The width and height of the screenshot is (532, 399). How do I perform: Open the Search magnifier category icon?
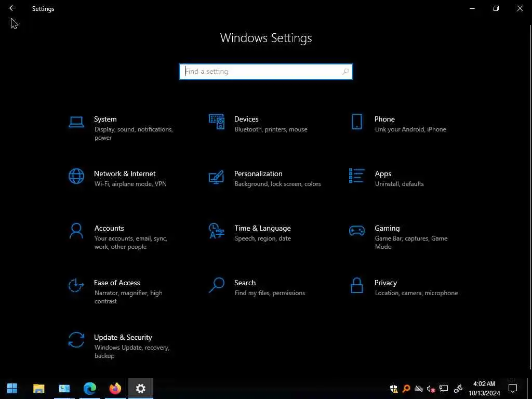pos(217,285)
